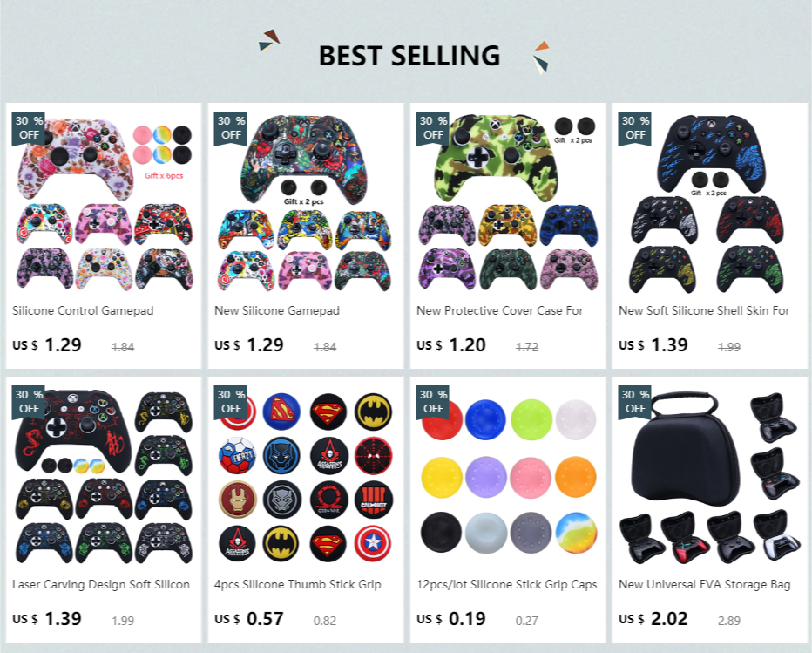Open the floral Silicone Control Gamepad product image
This screenshot has height=653, width=812.
pyautogui.click(x=104, y=201)
